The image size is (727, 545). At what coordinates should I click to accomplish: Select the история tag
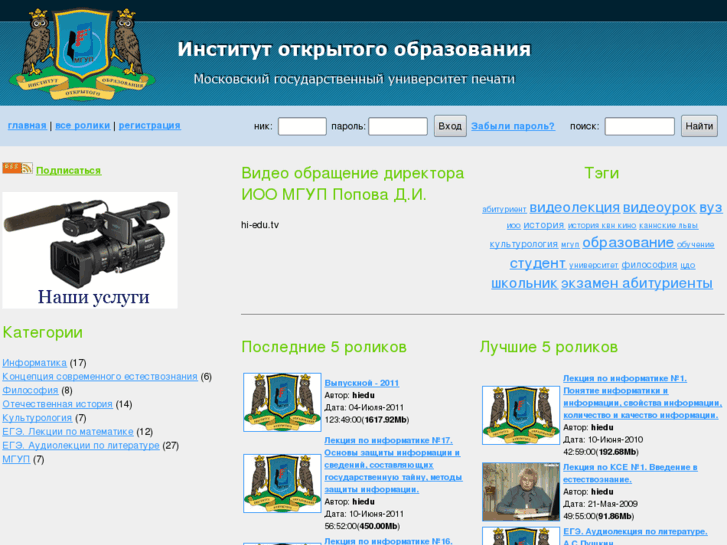pos(543,225)
